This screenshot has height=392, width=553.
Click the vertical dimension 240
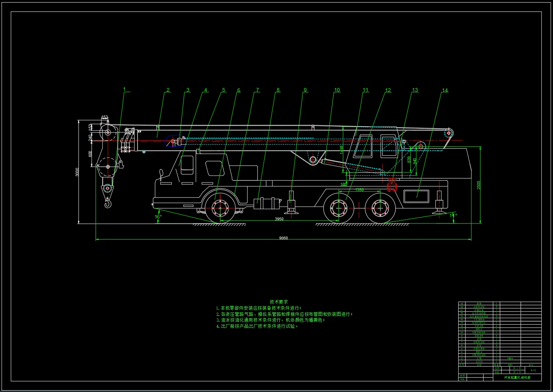click(90, 137)
